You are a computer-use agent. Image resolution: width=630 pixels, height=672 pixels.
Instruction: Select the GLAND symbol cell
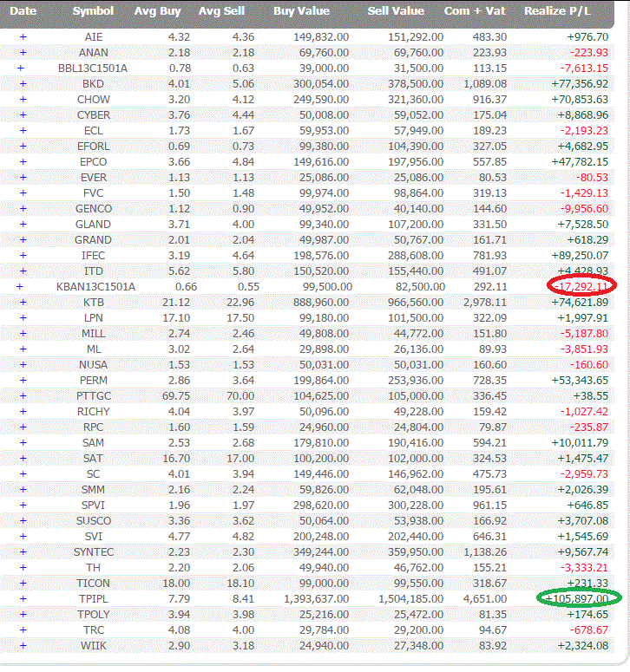tap(93, 224)
